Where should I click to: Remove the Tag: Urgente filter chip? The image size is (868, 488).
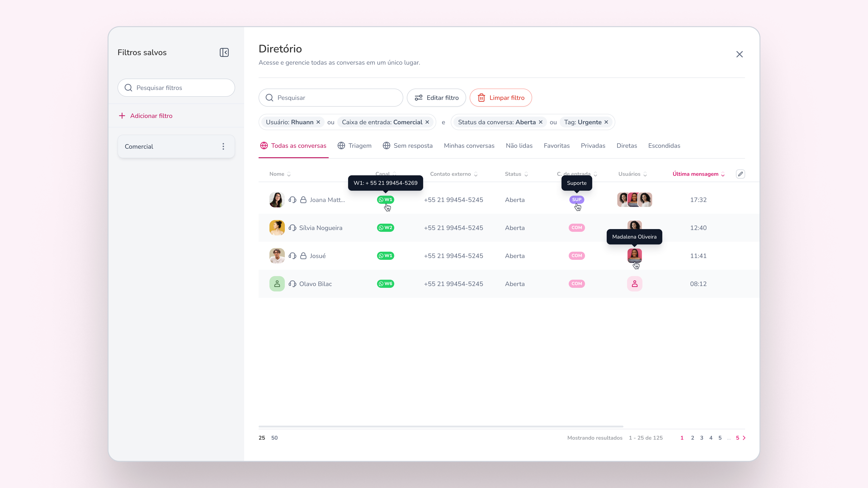click(x=606, y=122)
